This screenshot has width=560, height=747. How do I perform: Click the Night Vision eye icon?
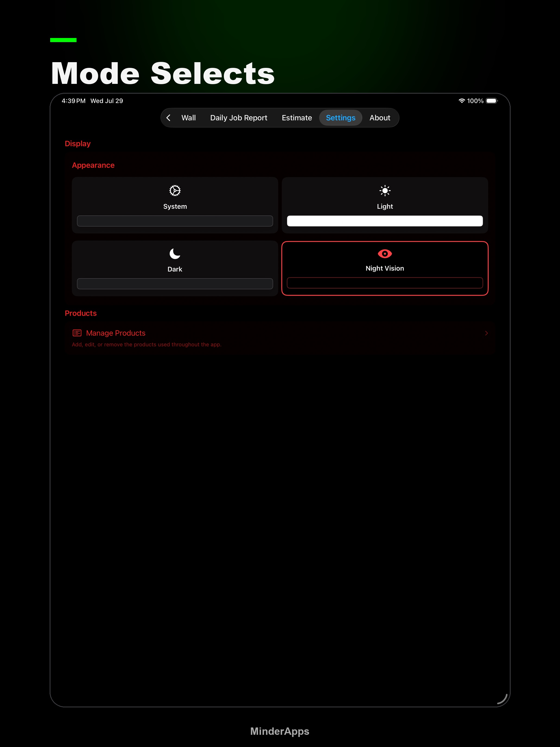(385, 254)
